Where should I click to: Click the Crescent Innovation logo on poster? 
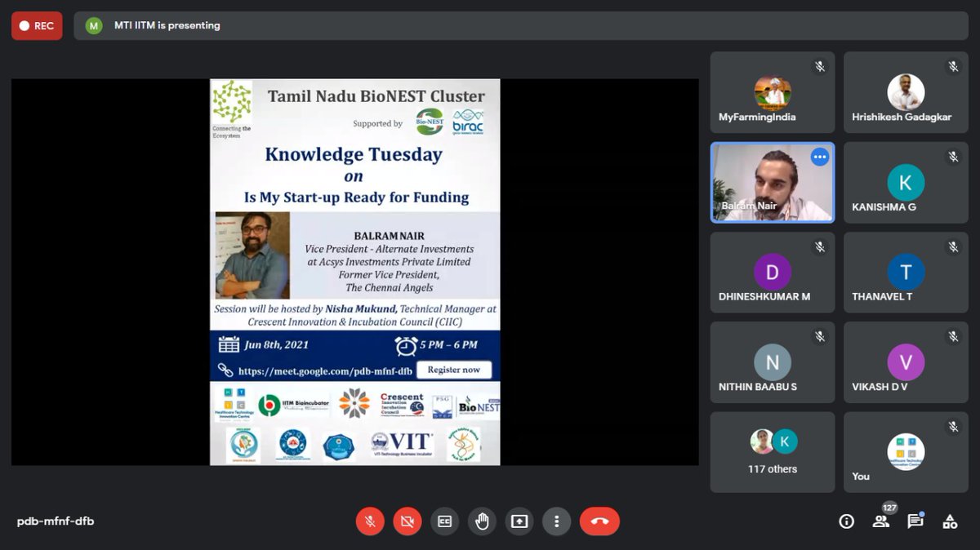pos(402,405)
